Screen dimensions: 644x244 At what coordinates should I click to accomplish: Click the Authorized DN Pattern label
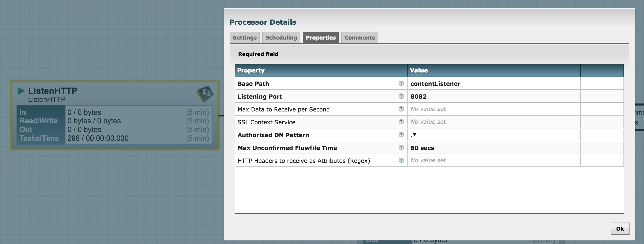[x=273, y=135]
